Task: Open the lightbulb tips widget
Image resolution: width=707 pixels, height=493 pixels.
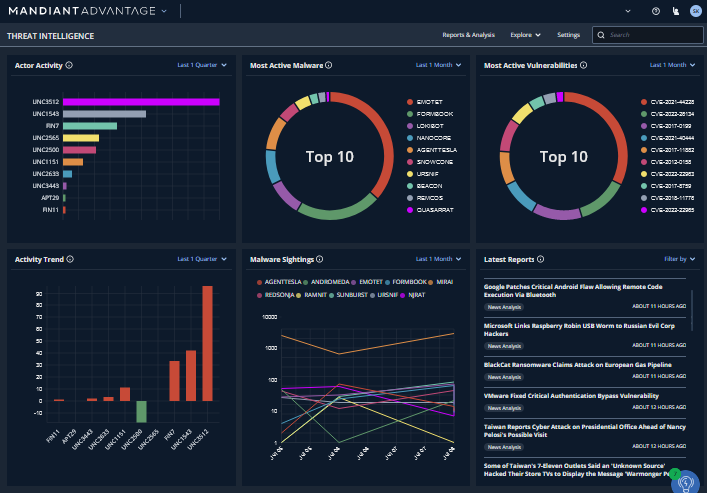Action: 685,481
